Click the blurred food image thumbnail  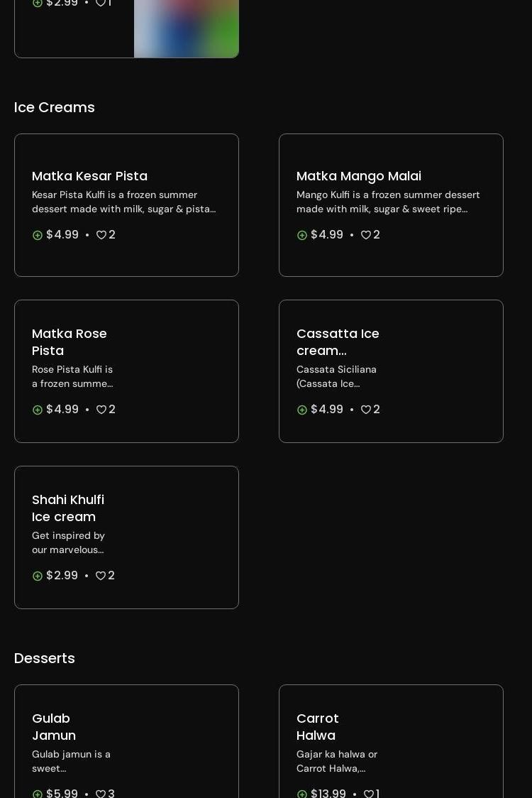(186, 28)
